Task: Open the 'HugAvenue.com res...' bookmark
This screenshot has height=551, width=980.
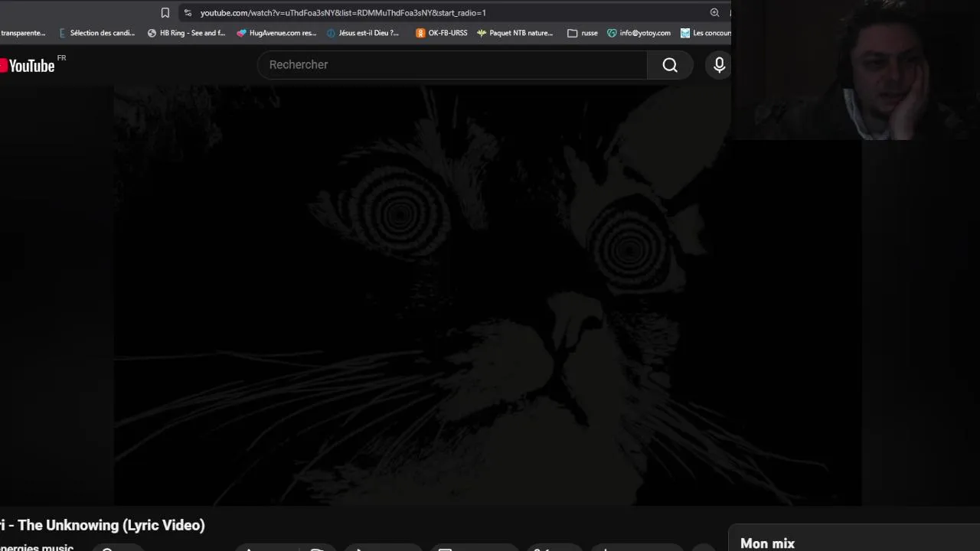Action: pos(276,33)
